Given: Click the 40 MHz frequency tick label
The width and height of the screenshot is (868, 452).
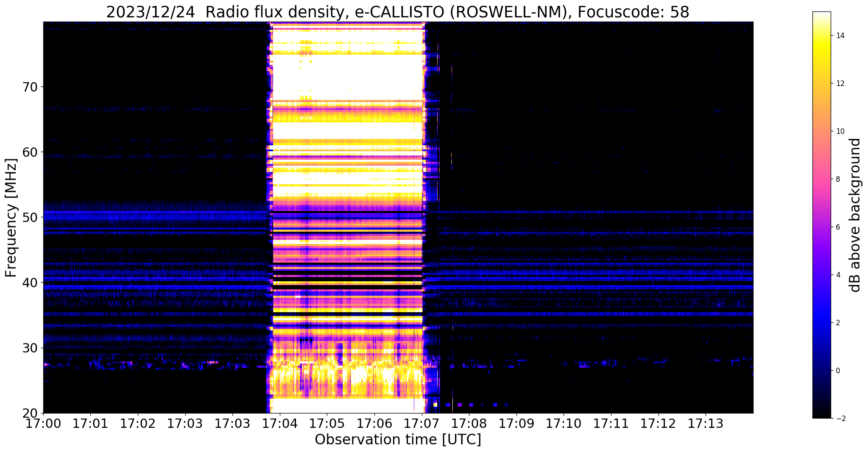Looking at the screenshot, I should point(30,283).
